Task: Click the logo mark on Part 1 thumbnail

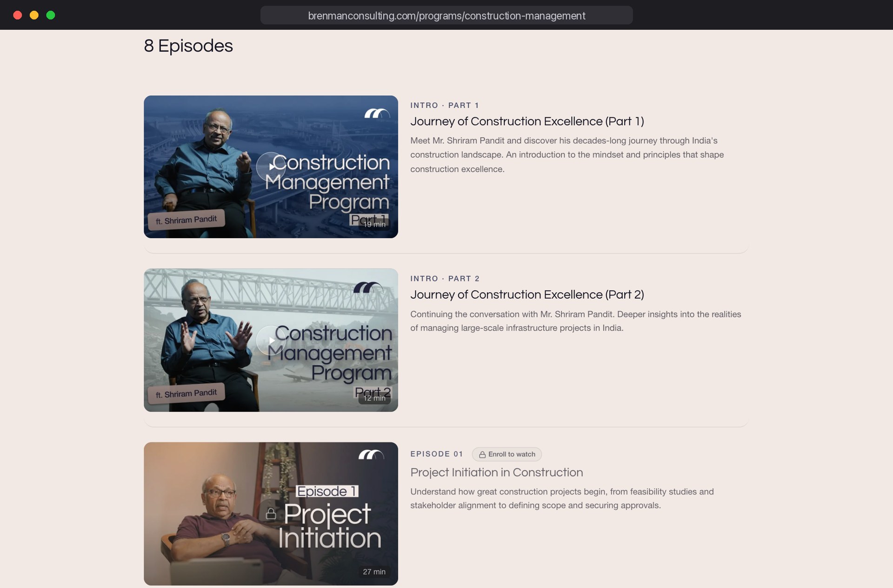Action: point(377,113)
